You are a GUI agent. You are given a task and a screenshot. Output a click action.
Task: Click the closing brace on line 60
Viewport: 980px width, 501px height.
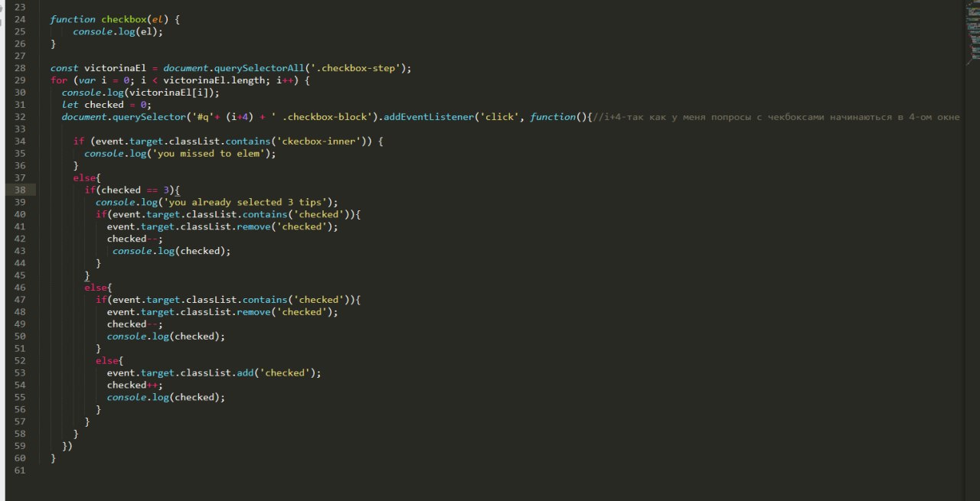click(54, 458)
